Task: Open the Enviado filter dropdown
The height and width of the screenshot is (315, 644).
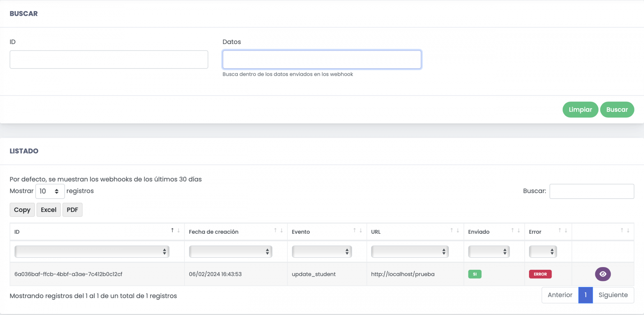Action: (489, 251)
